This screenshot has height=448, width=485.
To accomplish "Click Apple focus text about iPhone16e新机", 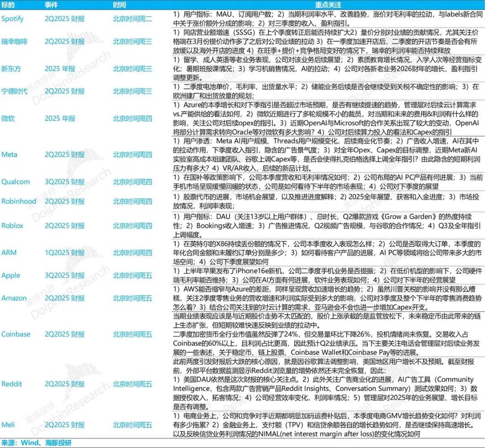I will point(327,276).
